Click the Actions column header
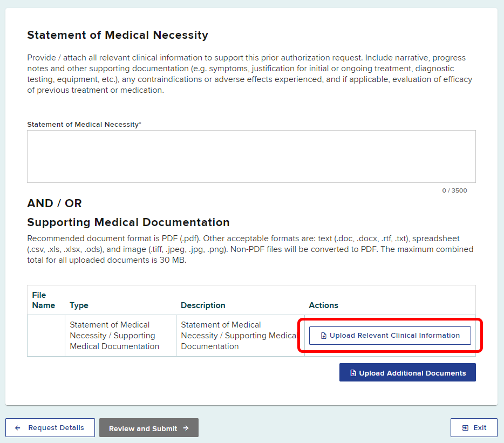Image resolution: width=504 pixels, height=443 pixels. pos(323,305)
